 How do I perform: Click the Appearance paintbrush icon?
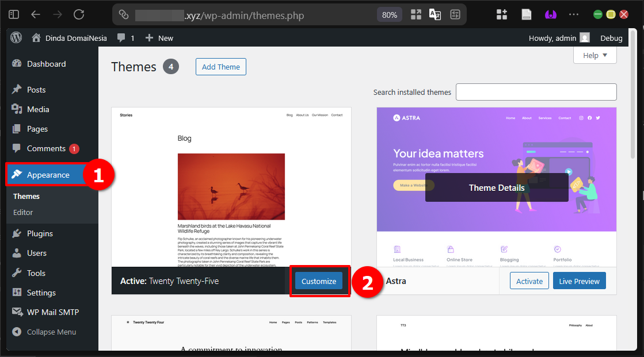(17, 174)
